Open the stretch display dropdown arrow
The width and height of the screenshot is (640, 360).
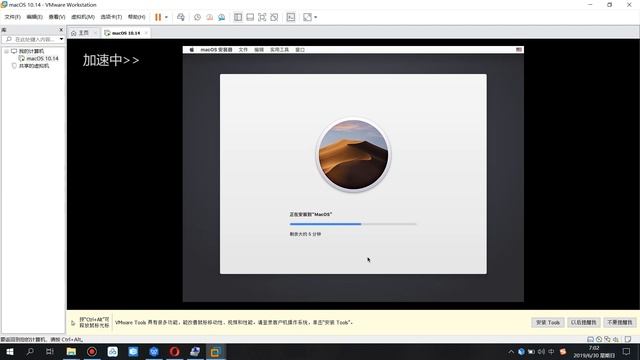(316, 17)
